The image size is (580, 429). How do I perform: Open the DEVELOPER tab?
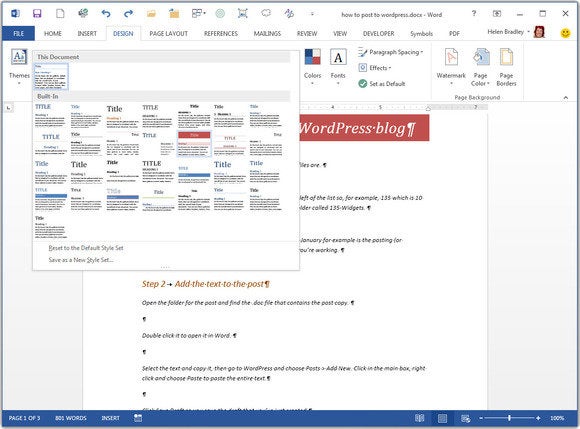[x=378, y=33]
